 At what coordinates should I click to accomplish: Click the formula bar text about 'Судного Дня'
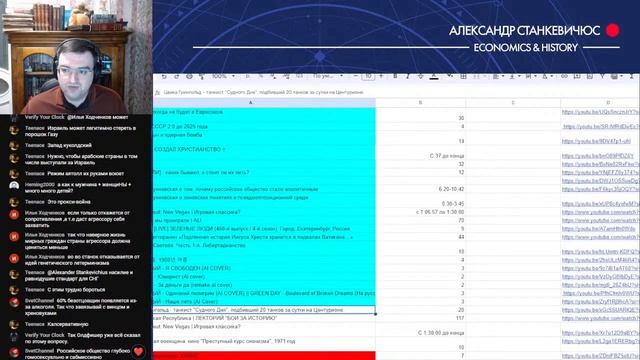263,92
